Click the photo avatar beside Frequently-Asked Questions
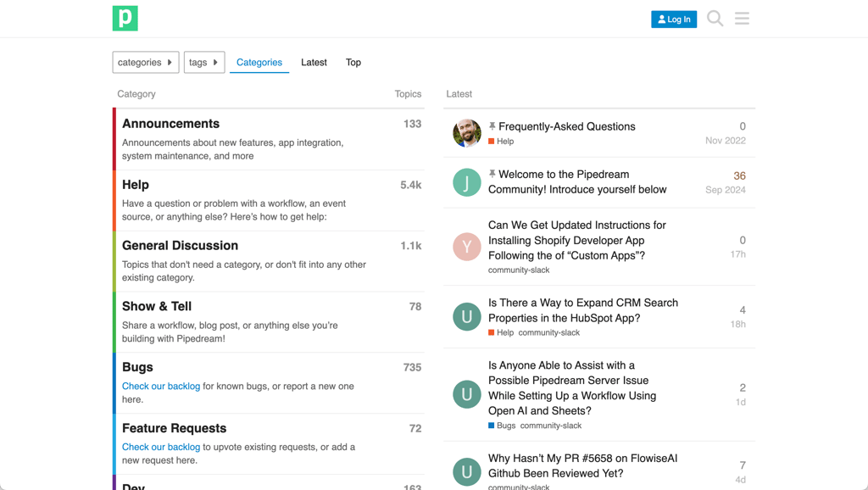Screen dimensions: 868x490 tap(467, 133)
